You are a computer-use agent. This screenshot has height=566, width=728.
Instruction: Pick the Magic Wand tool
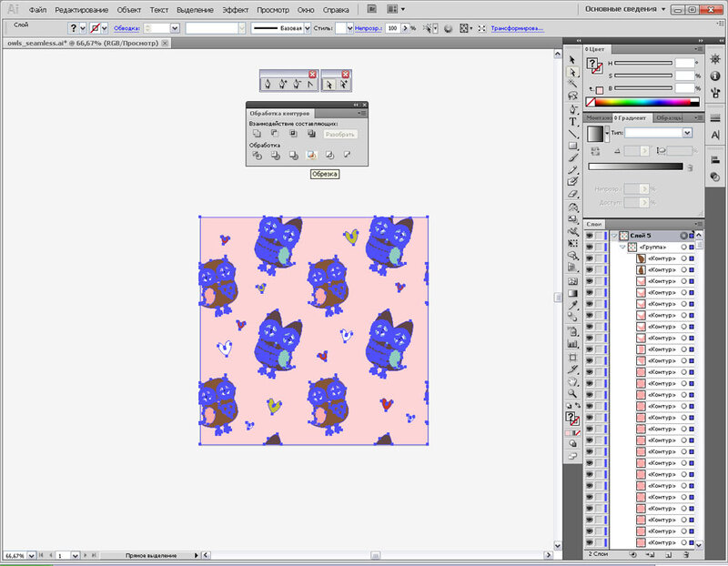573,83
